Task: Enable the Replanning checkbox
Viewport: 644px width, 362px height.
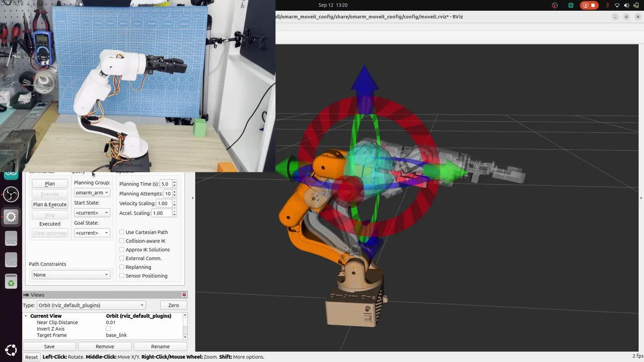Action: (x=122, y=267)
